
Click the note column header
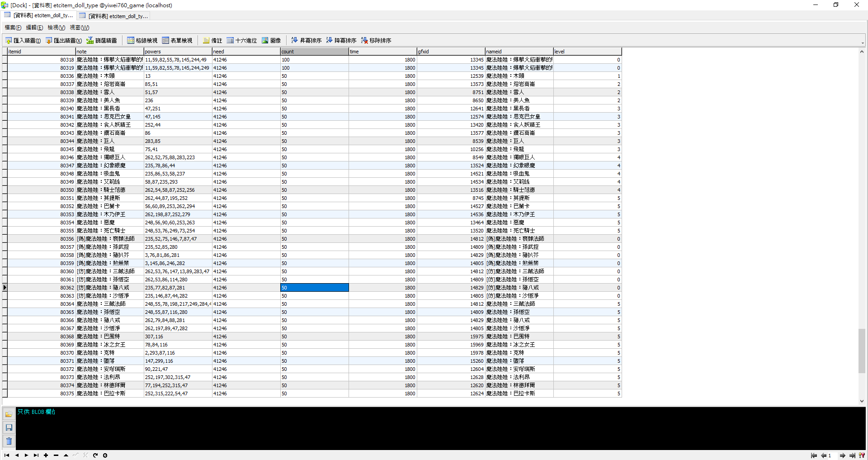[x=109, y=52]
